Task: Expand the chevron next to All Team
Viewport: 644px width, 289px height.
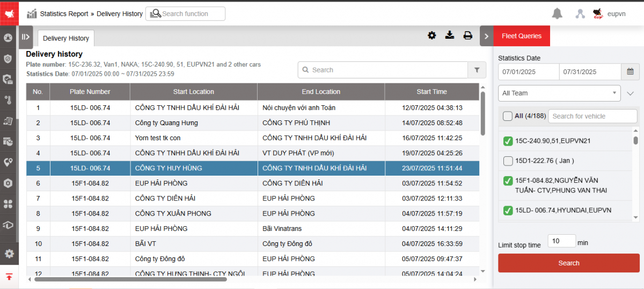Action: [631, 93]
